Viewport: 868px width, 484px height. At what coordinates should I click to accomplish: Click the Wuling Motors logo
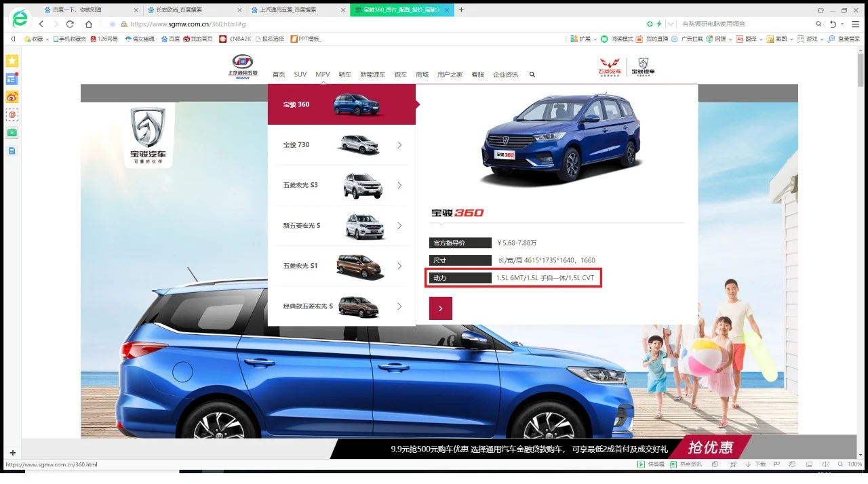point(610,66)
